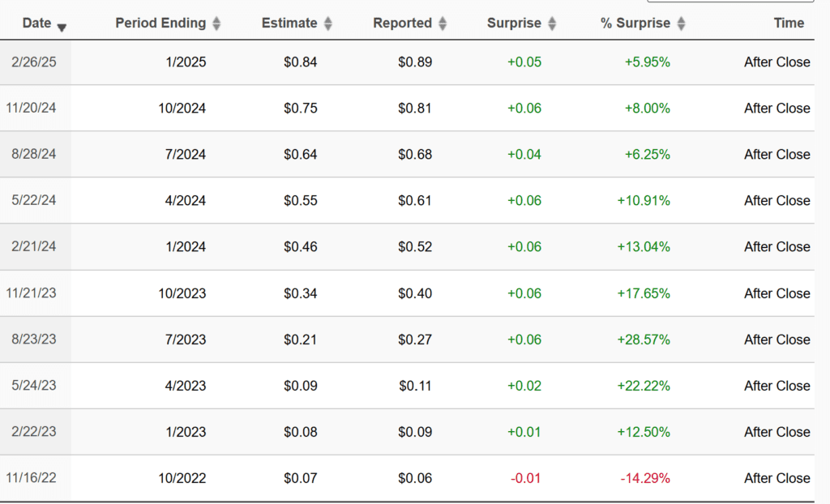The height and width of the screenshot is (504, 830).
Task: Click the +0.02 surprise value
Action: [x=524, y=385]
